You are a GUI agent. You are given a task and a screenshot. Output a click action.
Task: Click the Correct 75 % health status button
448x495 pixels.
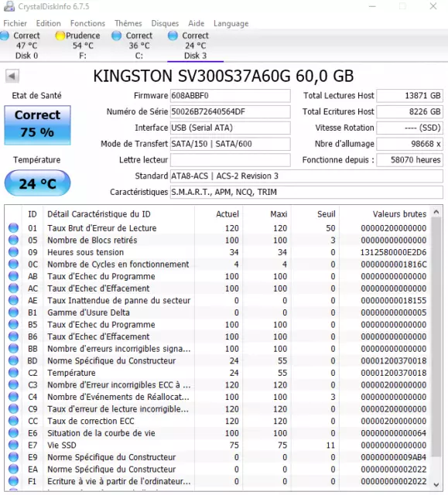click(x=38, y=125)
